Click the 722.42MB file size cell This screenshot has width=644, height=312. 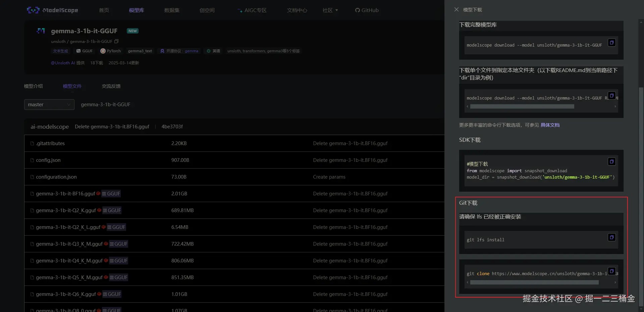click(182, 244)
